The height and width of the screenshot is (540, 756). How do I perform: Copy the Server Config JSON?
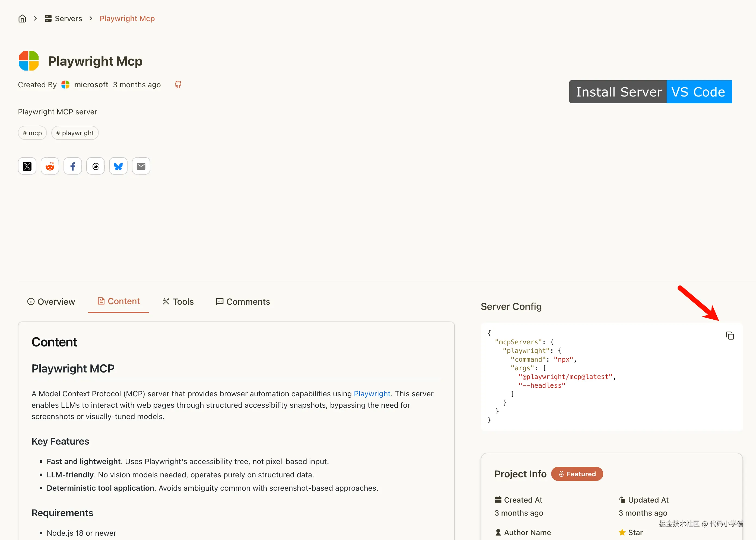[729, 336]
